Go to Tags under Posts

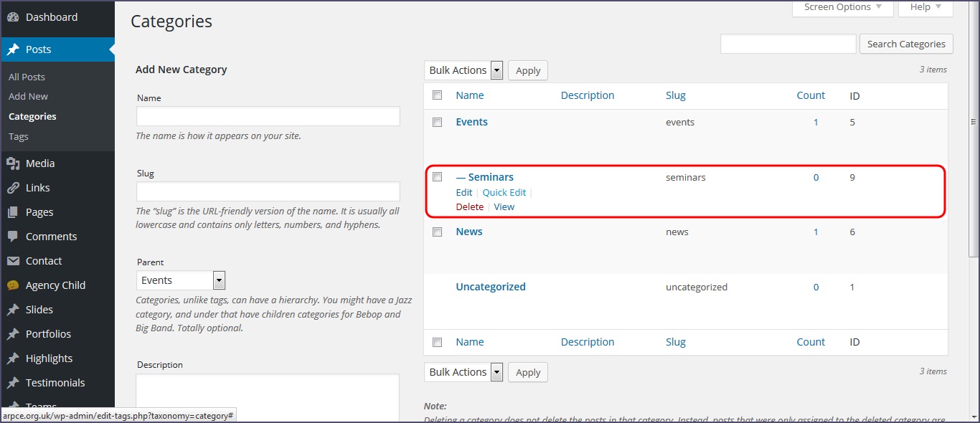[x=19, y=136]
